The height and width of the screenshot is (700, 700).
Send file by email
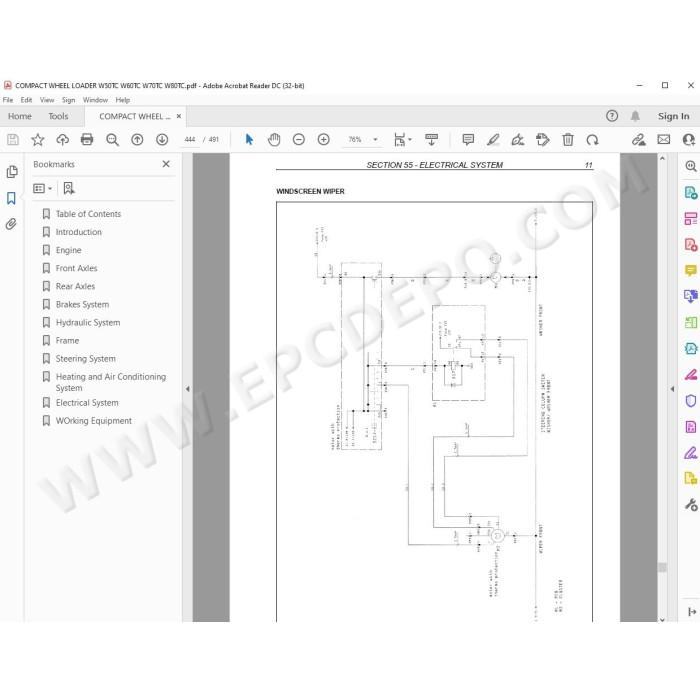664,140
